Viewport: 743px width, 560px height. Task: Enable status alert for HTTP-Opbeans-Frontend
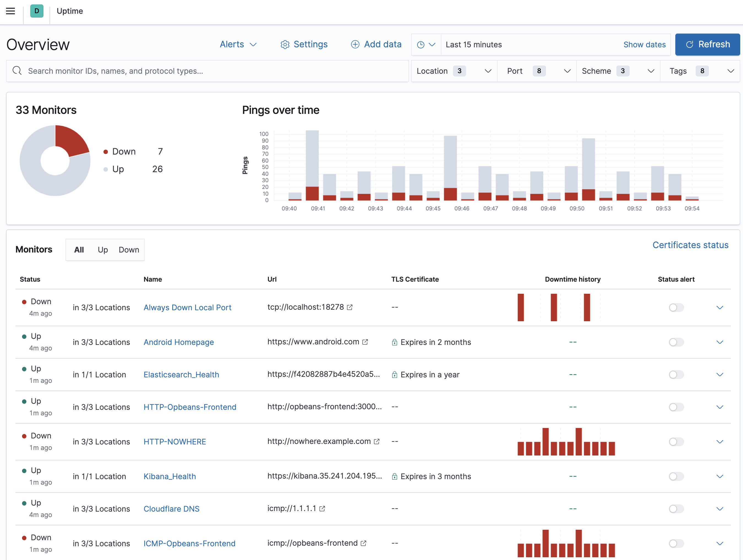click(676, 407)
